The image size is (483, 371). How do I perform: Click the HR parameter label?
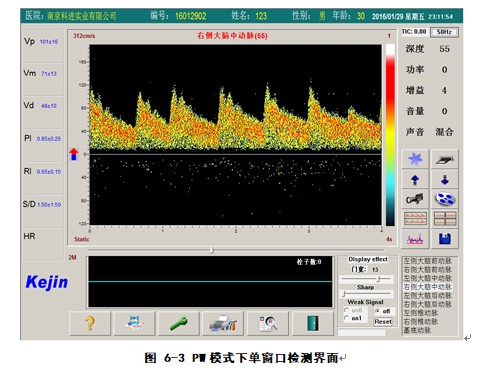point(29,236)
